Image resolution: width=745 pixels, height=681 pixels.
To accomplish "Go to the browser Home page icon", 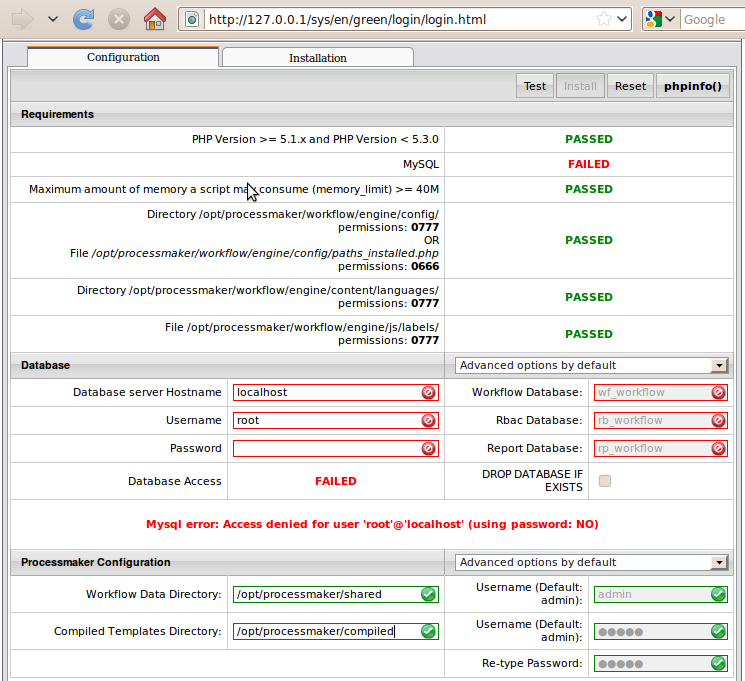I will pyautogui.click(x=154, y=19).
